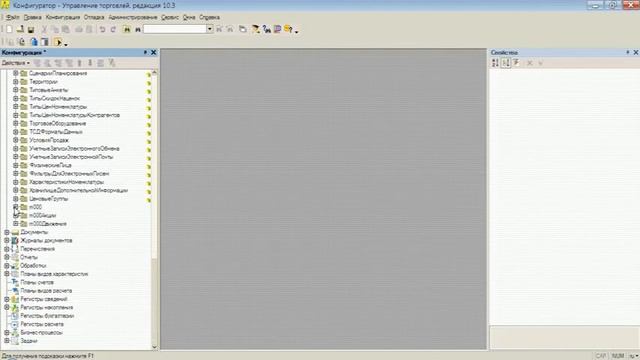Viewport: 640px width, 360px height.
Task: Select the ХранилищеДополнительнойИнформации row
Action: (78, 190)
